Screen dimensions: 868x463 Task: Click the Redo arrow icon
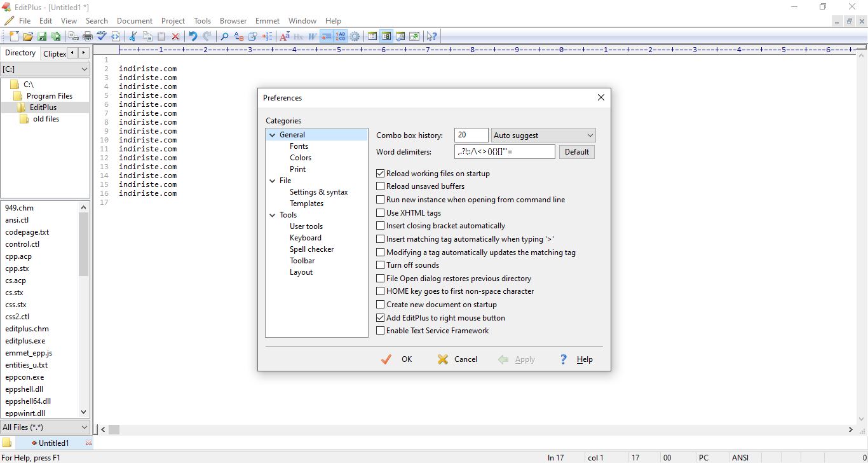(207, 36)
